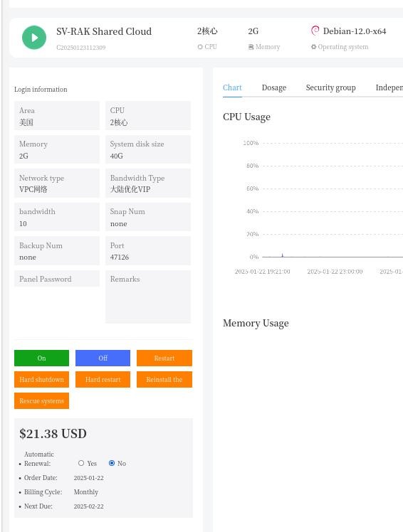Click the green play status icon
Viewport: 403px width, 532px height.
[34, 37]
